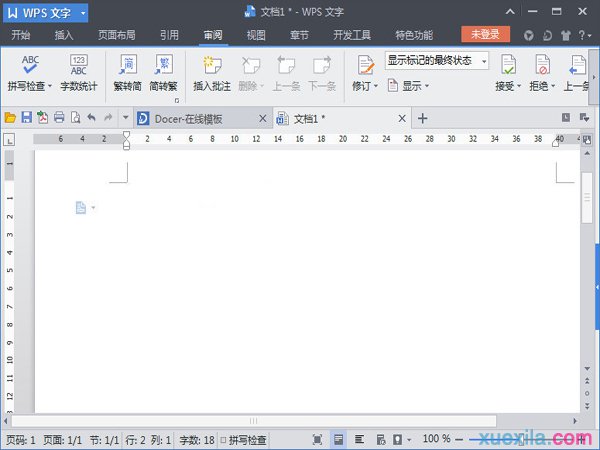Toggle the 拼写检查 checkbox in status bar

[223, 440]
